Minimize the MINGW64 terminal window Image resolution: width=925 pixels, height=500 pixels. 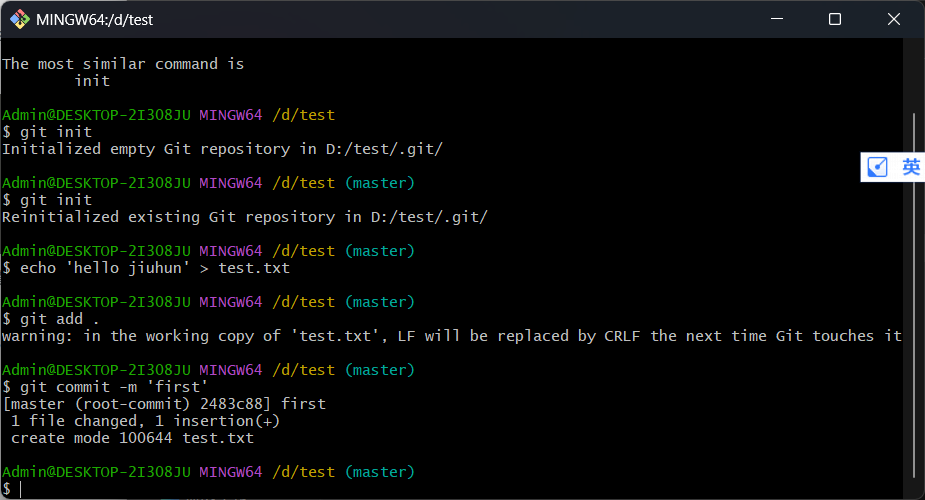pos(777,19)
